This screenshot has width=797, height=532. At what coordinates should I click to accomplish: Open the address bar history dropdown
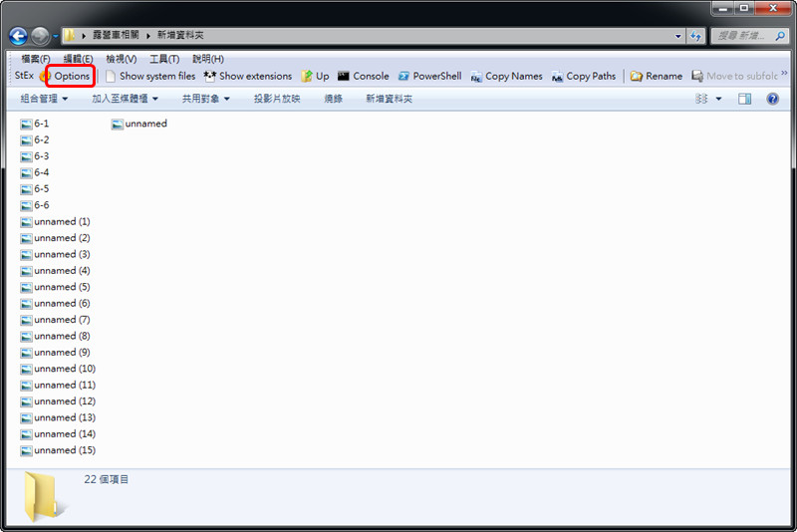point(678,36)
